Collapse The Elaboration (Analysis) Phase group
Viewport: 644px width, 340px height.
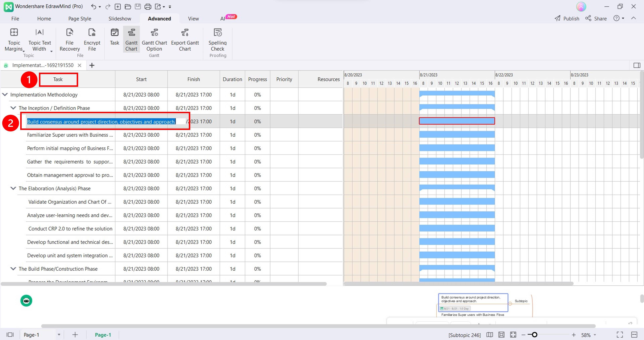click(13, 188)
